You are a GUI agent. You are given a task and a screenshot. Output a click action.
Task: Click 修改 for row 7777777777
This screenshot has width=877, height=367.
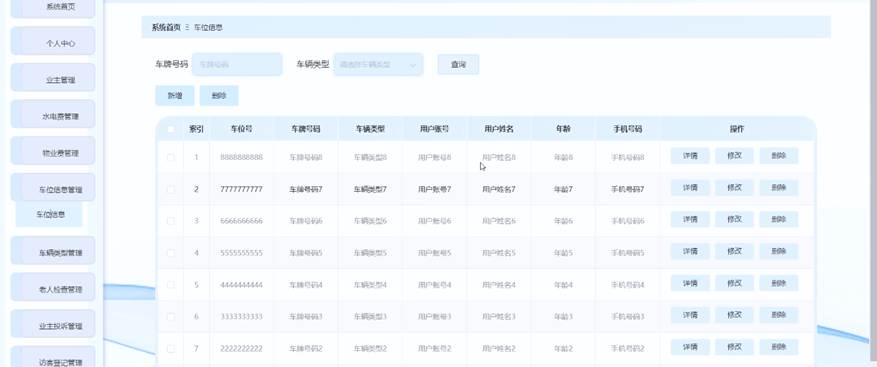[734, 187]
